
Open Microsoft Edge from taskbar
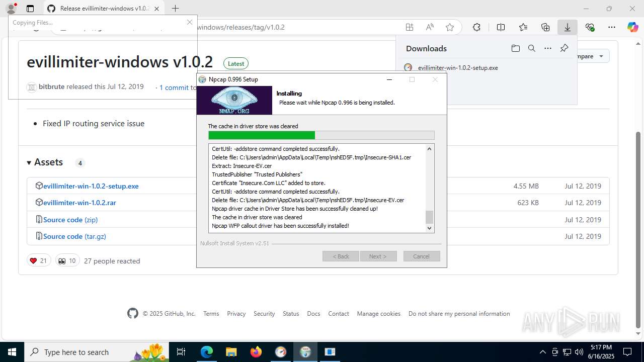pyautogui.click(x=207, y=352)
